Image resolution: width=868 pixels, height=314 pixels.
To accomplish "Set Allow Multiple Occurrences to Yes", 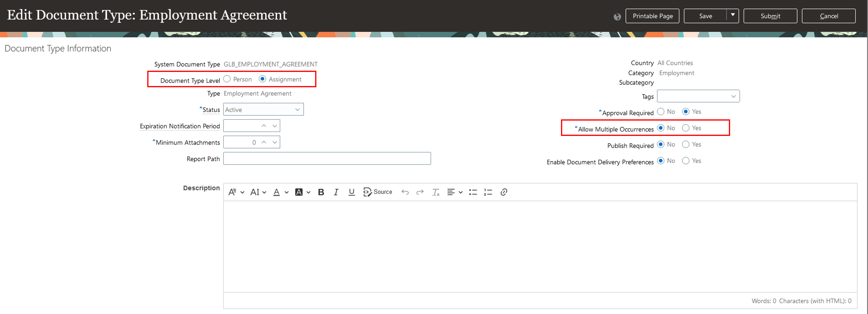I will click(685, 128).
